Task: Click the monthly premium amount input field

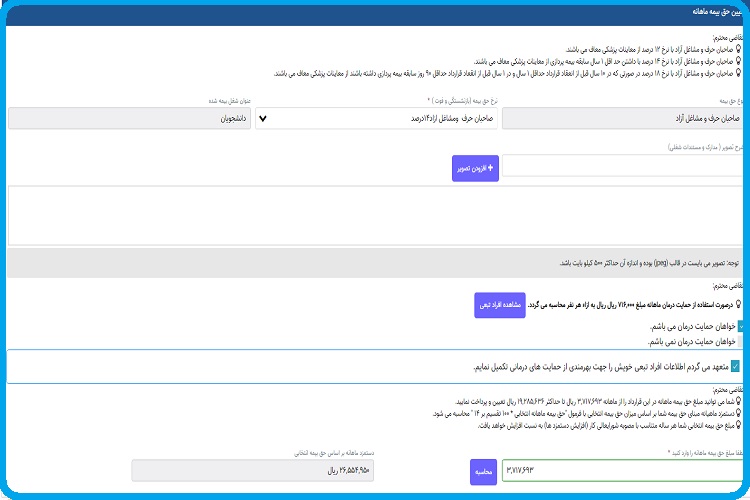Action: [622, 470]
